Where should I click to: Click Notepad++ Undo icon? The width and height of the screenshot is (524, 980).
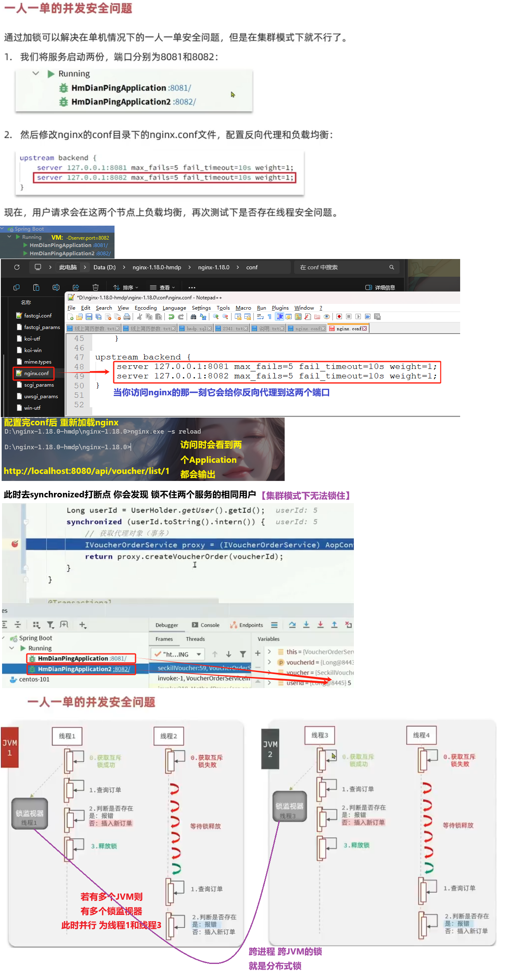coord(171,317)
